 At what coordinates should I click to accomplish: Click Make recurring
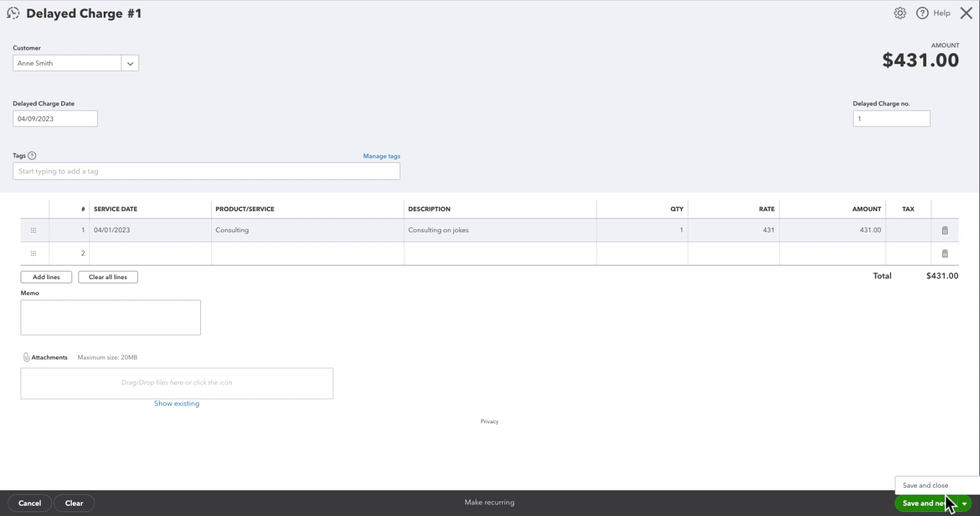pyautogui.click(x=489, y=502)
